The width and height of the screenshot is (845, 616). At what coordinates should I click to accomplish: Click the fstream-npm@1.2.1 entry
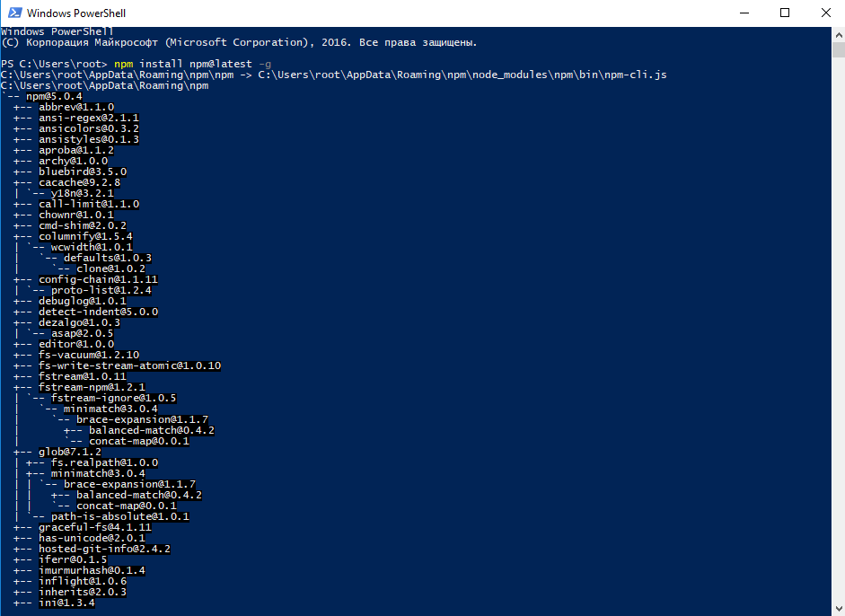(92, 388)
